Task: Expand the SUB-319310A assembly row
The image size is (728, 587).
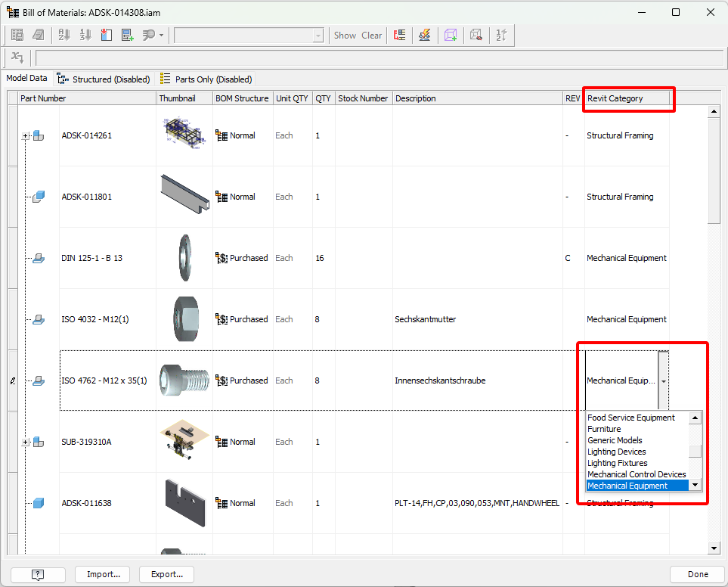Action: [x=26, y=442]
